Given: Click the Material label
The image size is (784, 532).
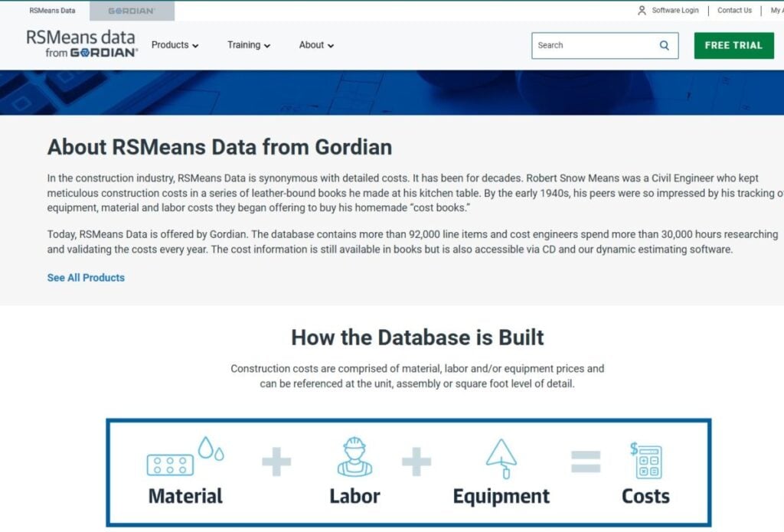Looking at the screenshot, I should tap(185, 496).
